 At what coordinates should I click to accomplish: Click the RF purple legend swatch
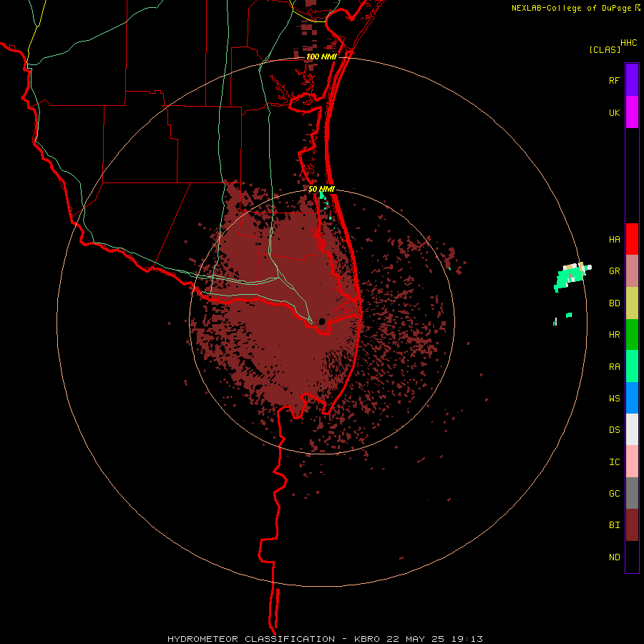632,80
